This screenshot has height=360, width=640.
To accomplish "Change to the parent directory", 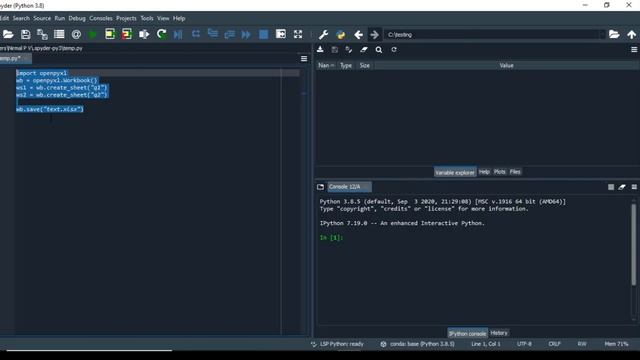I will pyautogui.click(x=631, y=35).
